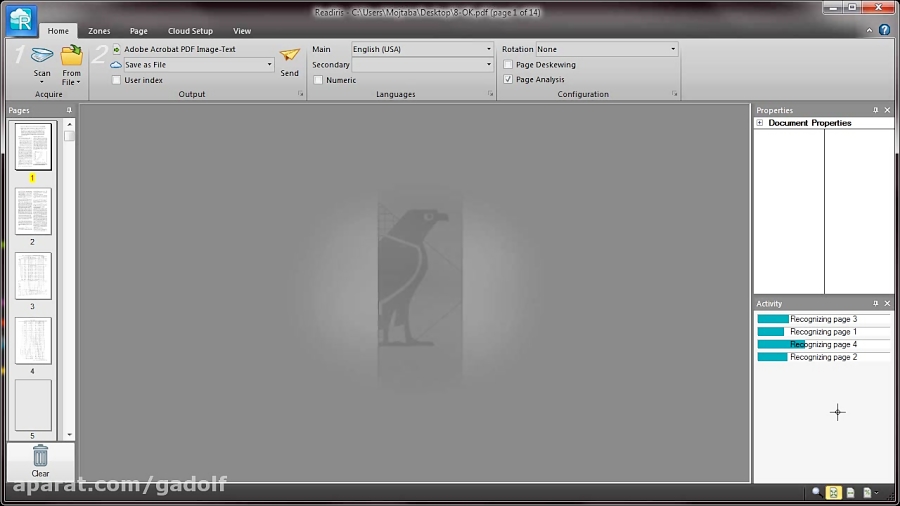Select the fit-to-page icon in status bar
The image size is (900, 506).
[x=833, y=492]
